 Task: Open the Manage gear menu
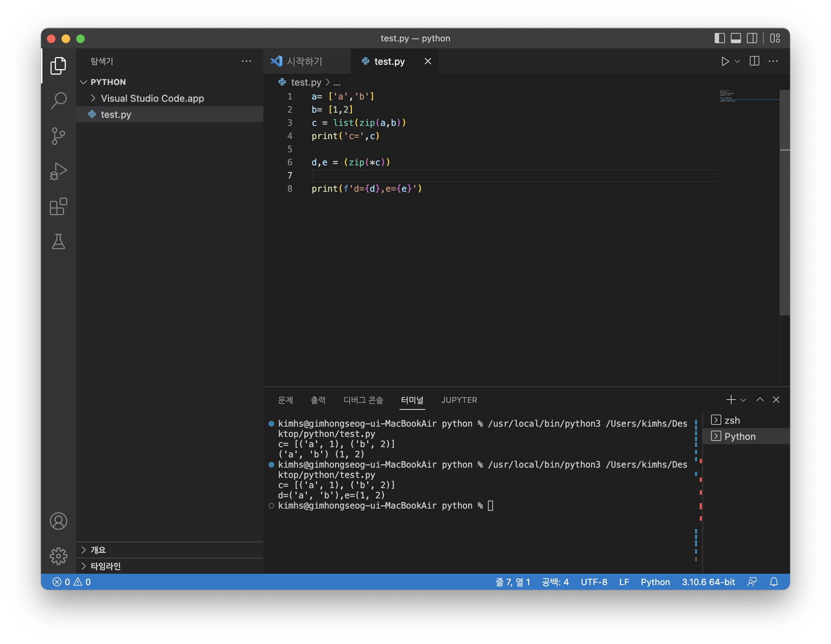(58, 556)
